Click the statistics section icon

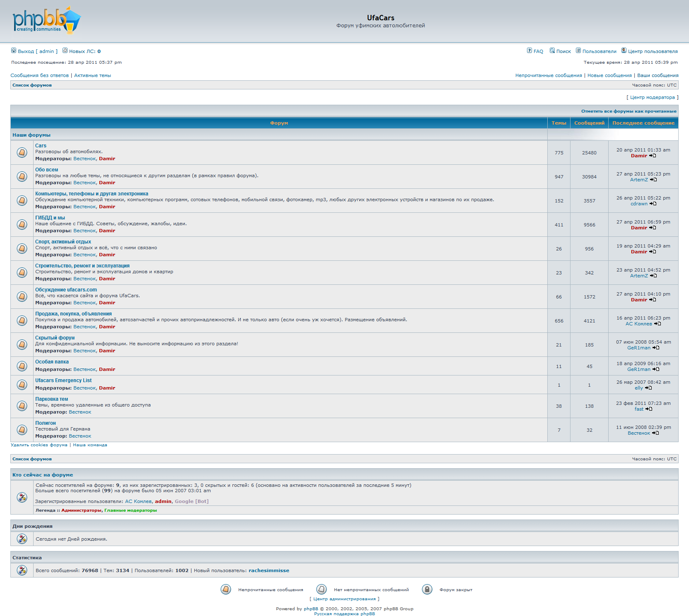(x=22, y=570)
